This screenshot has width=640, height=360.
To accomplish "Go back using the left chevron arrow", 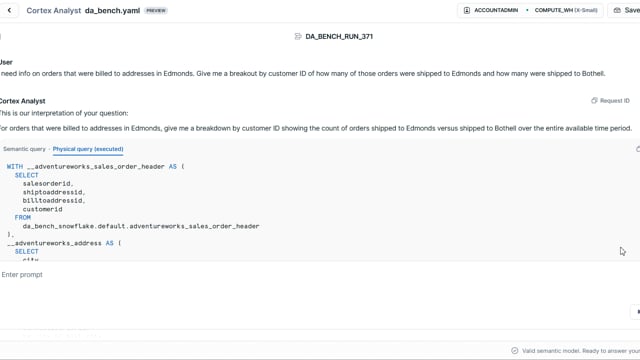I will (9, 10).
